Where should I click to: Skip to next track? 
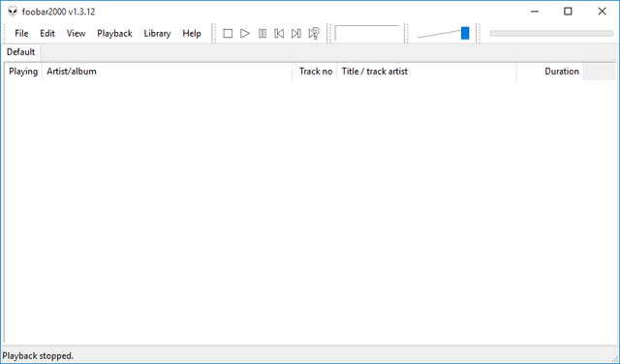click(x=296, y=34)
